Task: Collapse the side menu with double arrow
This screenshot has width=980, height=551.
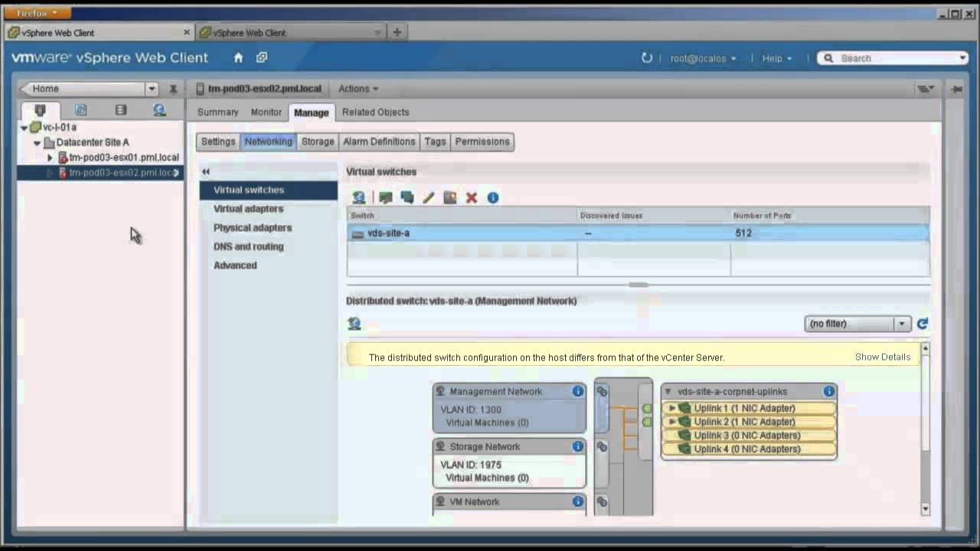Action: point(205,171)
